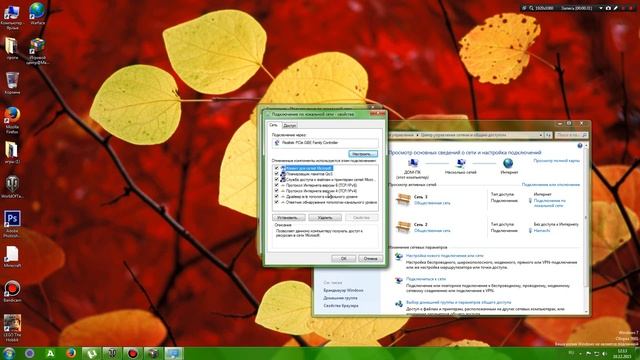Open the Rubik's cube game center icon
Image resolution: width=640 pixels, height=360 pixels.
(x=37, y=46)
